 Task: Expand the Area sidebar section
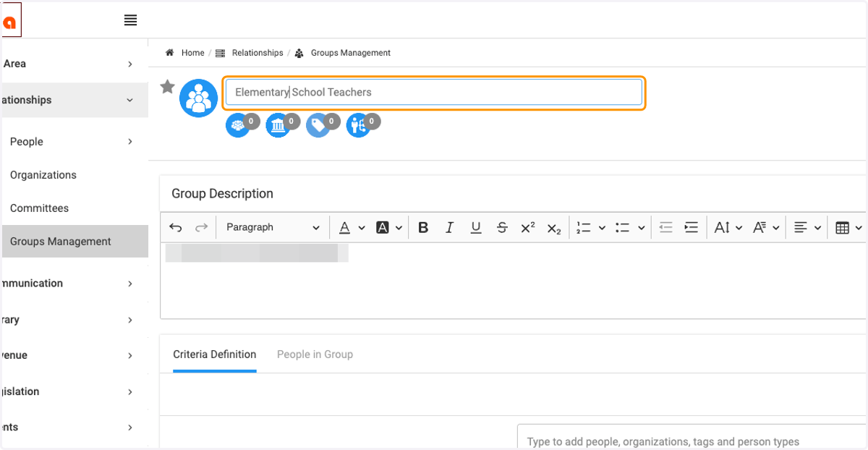click(74, 64)
